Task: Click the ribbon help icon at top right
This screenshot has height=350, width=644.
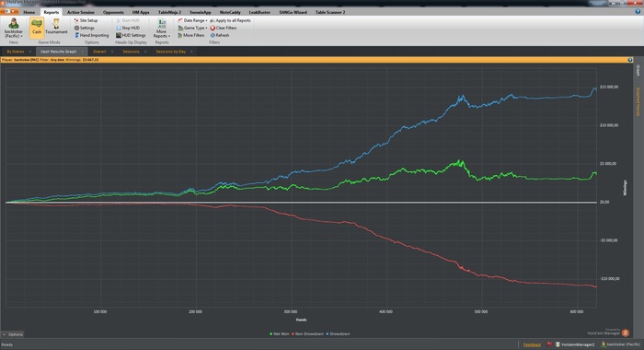Action: coord(638,12)
